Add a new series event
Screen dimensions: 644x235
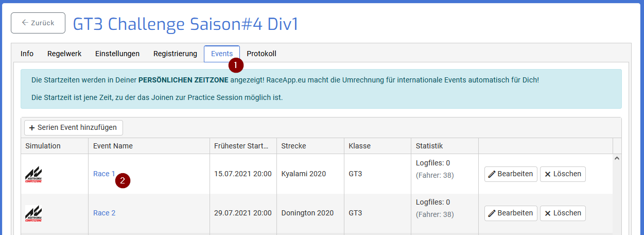74,127
